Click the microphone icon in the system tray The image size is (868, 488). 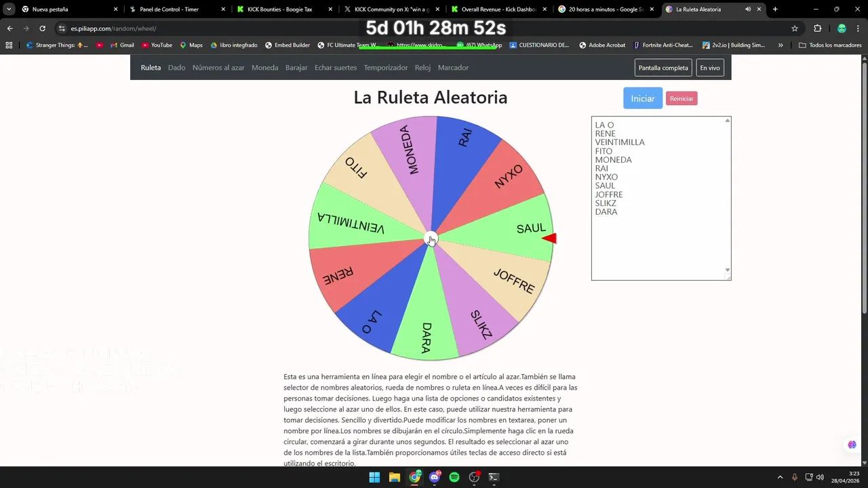pos(794,477)
